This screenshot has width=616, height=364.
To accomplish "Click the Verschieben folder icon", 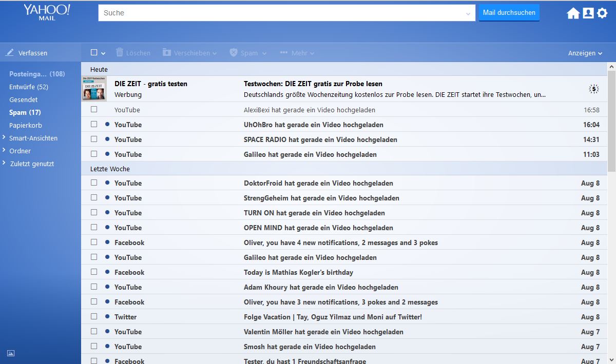I will coord(167,52).
